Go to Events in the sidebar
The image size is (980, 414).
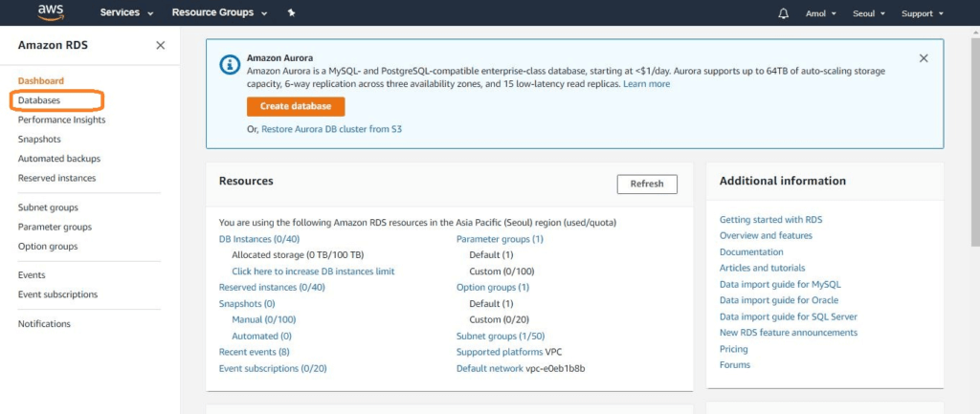[32, 274]
